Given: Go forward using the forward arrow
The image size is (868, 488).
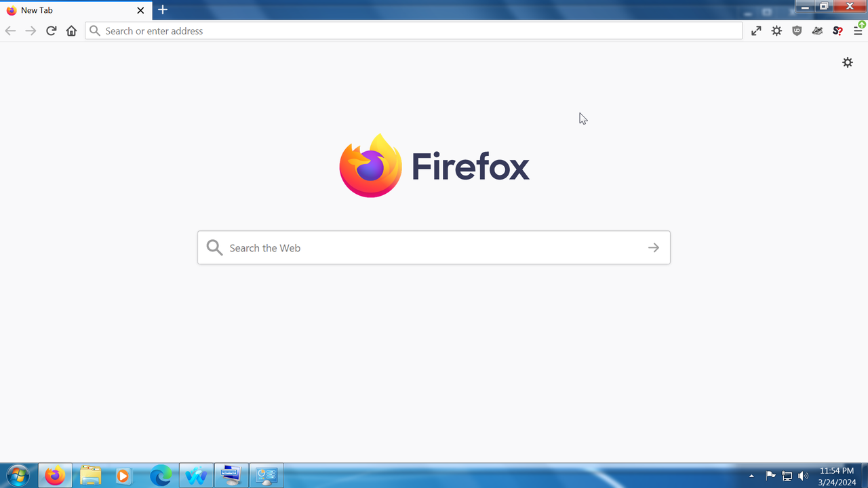Looking at the screenshot, I should point(31,30).
